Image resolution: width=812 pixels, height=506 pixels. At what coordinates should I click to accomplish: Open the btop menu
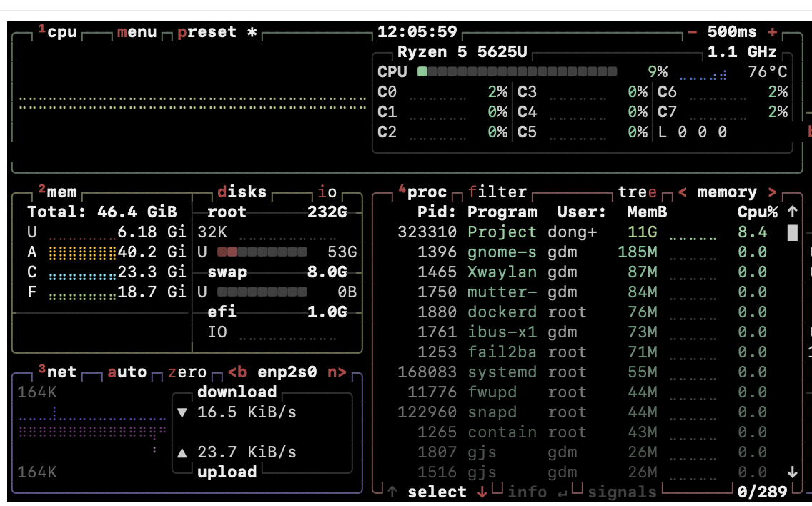coord(137,33)
